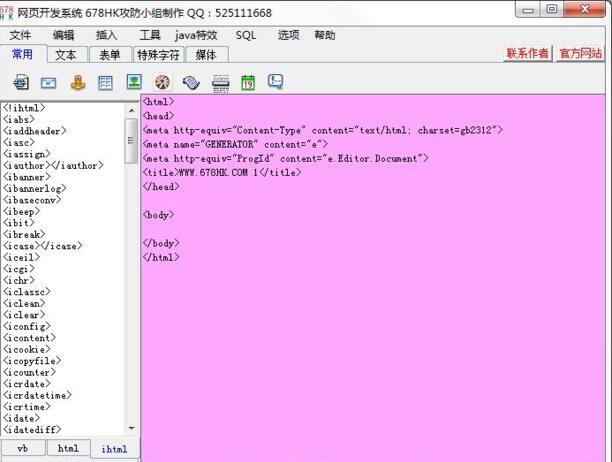Image resolution: width=612 pixels, height=462 pixels.
Task: Select <iconfig> in the tag list
Action: (x=27, y=327)
